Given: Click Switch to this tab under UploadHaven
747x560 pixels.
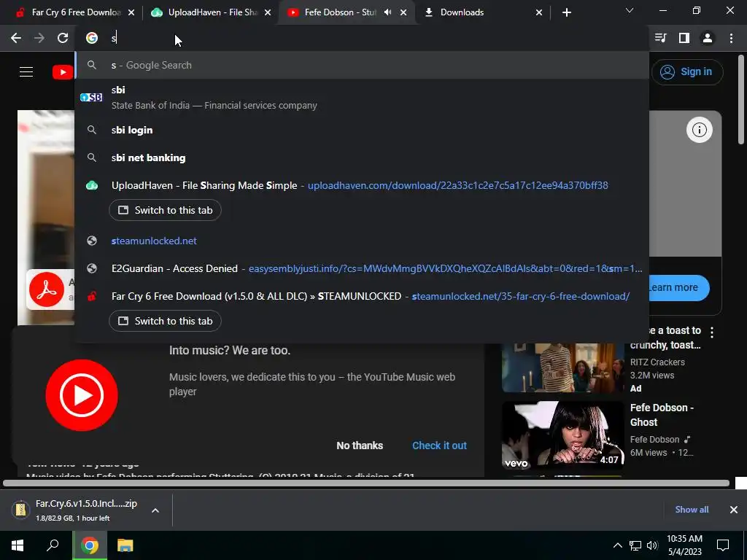Looking at the screenshot, I should pos(165,211).
